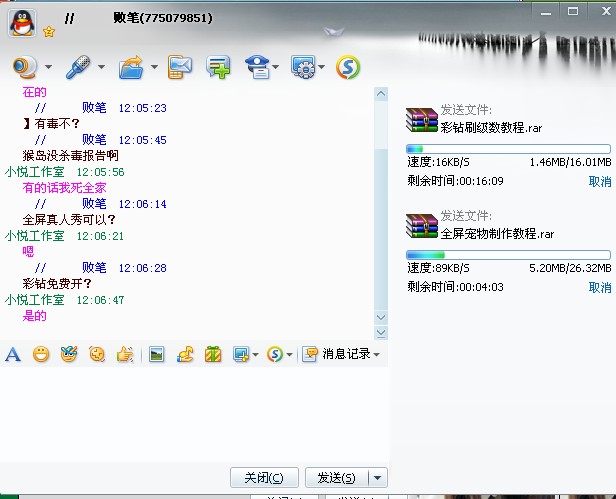Start a voice call with microphone icon

tap(78, 67)
